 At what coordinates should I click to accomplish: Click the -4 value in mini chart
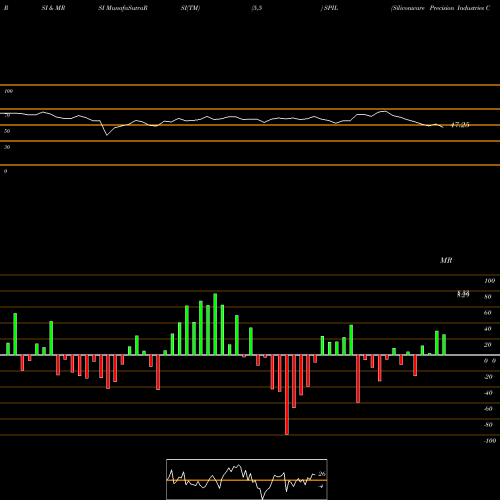[321, 486]
